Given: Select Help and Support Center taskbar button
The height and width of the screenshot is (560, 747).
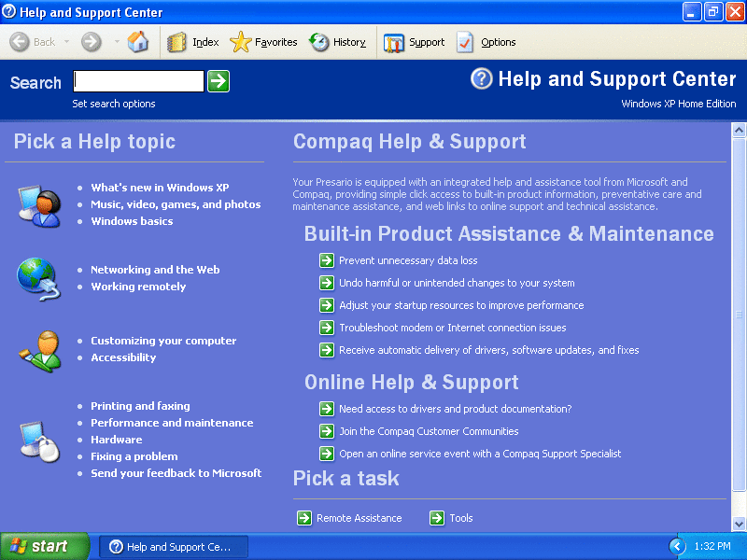Looking at the screenshot, I should (x=174, y=547).
